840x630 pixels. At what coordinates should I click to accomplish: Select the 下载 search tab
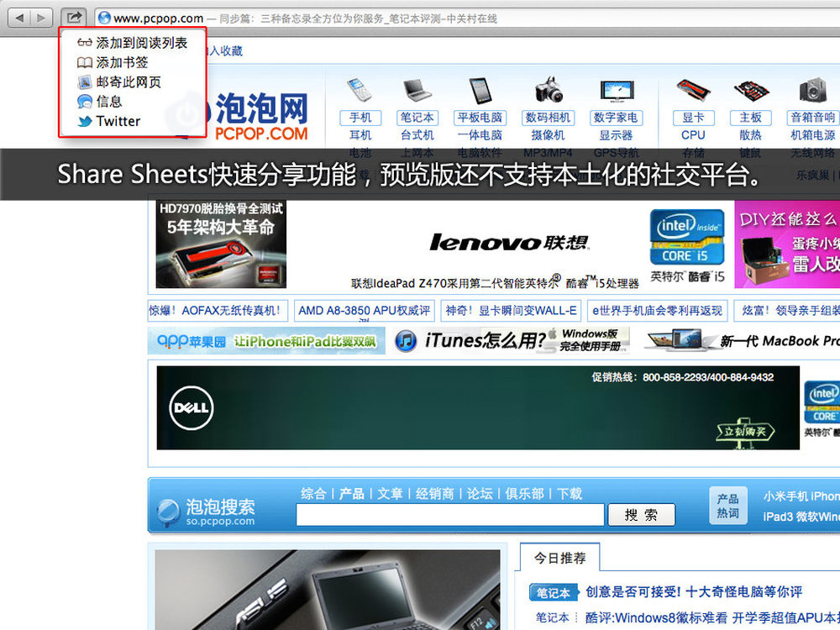click(570, 493)
